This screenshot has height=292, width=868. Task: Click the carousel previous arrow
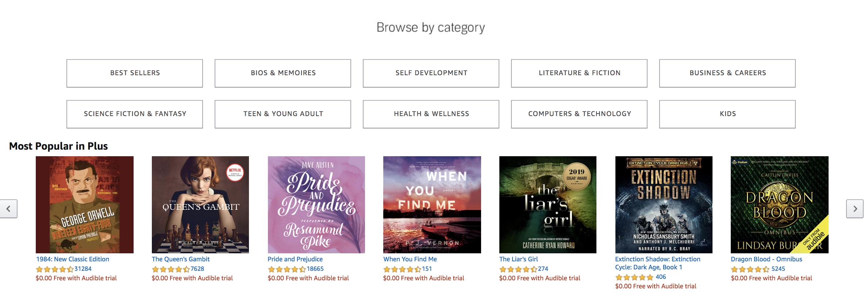[x=8, y=209]
